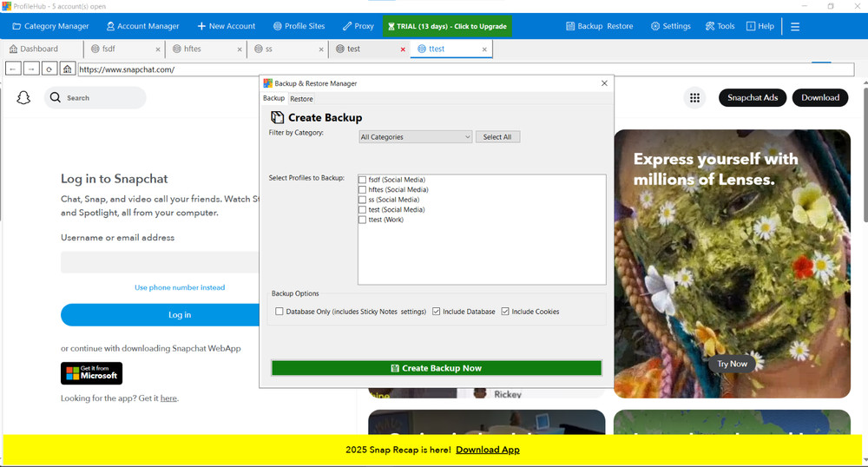
Task: Click the Lenses promo image
Action: click(732, 263)
